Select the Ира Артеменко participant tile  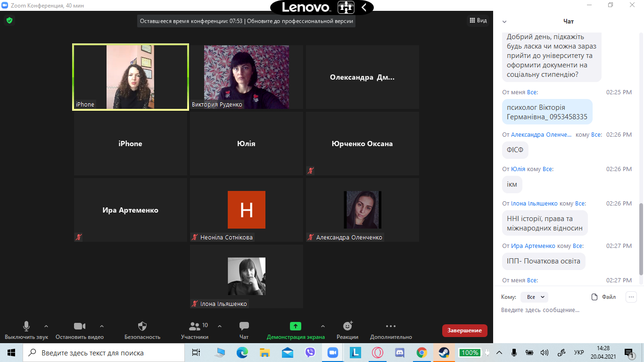pyautogui.click(x=131, y=210)
